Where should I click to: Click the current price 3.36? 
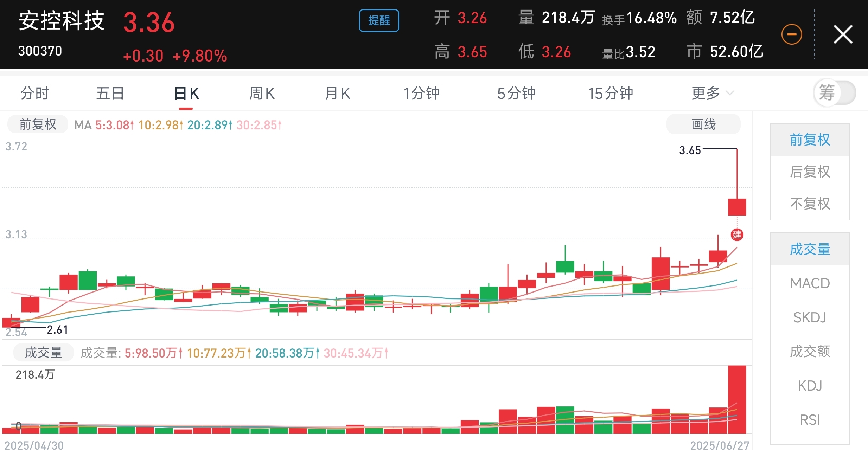149,22
